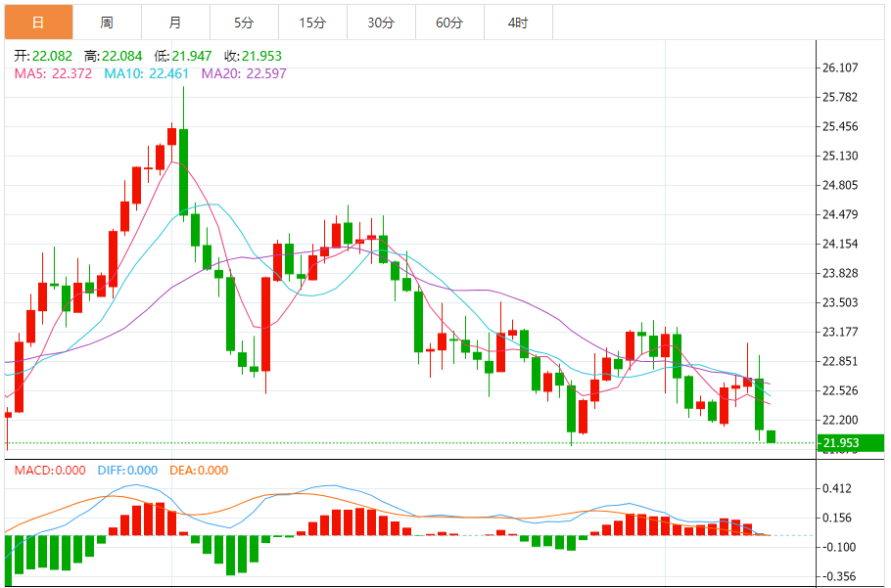Image resolution: width=891 pixels, height=588 pixels.
Task: Click the 24.805 price axis label
Action: [840, 185]
